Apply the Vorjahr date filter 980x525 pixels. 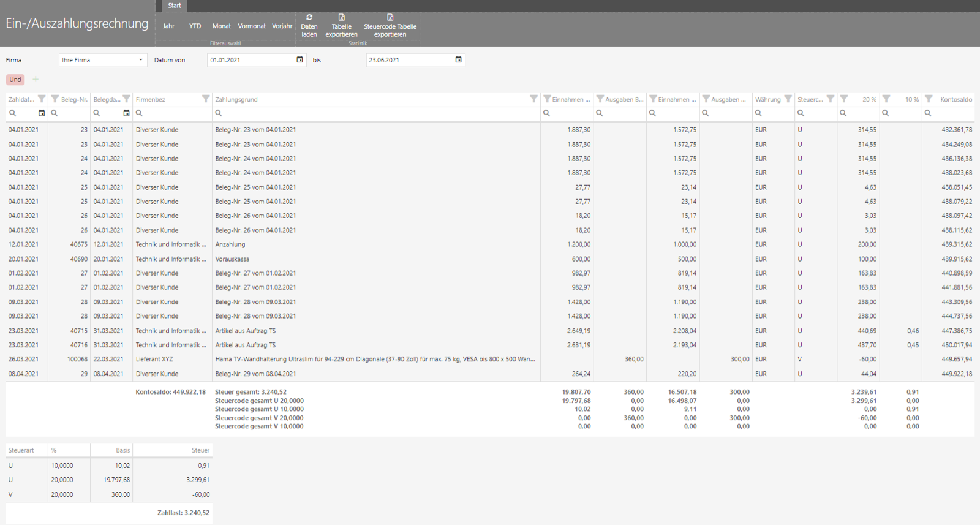[282, 26]
